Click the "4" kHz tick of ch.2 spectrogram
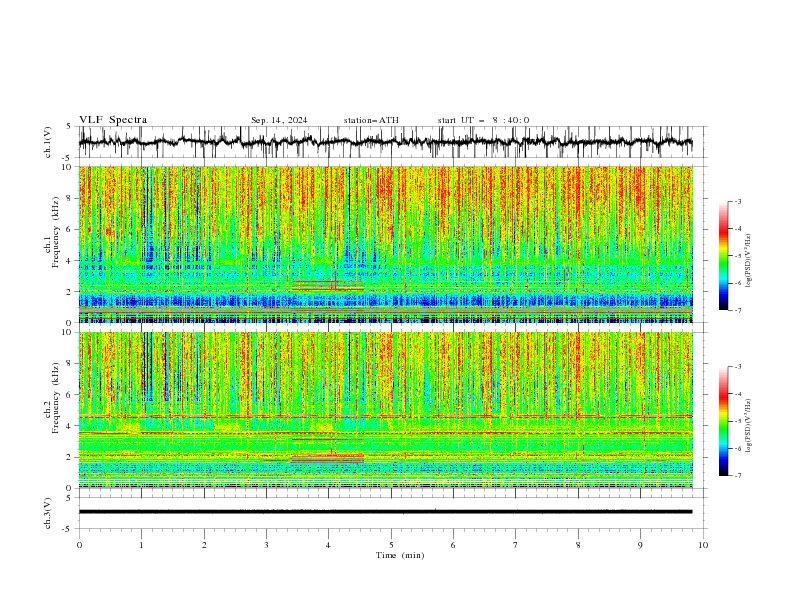The height and width of the screenshot is (612, 792). point(70,426)
